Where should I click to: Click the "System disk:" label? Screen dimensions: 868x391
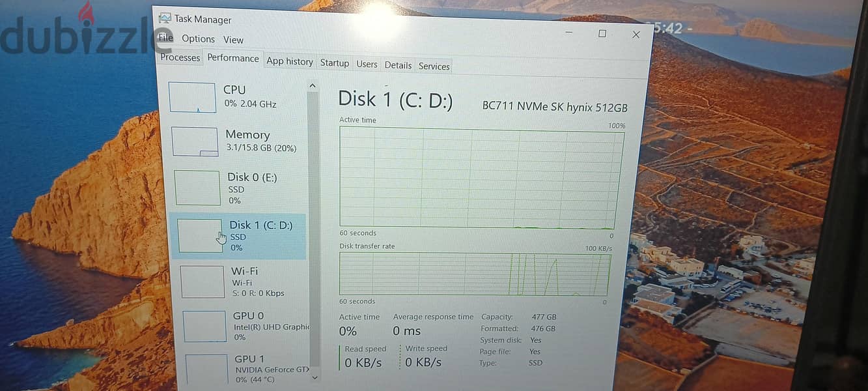click(x=501, y=340)
